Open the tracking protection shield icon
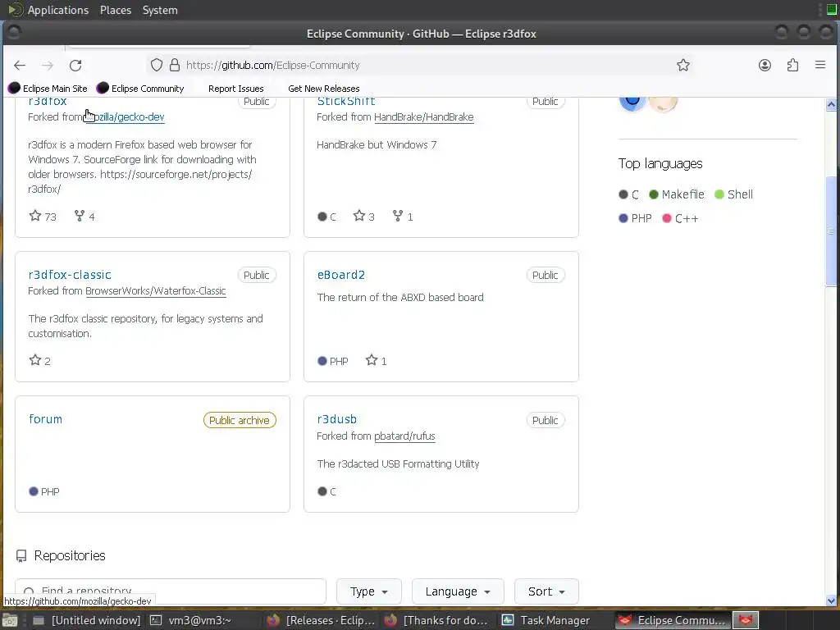Viewport: 840px width, 630px height. (x=157, y=66)
